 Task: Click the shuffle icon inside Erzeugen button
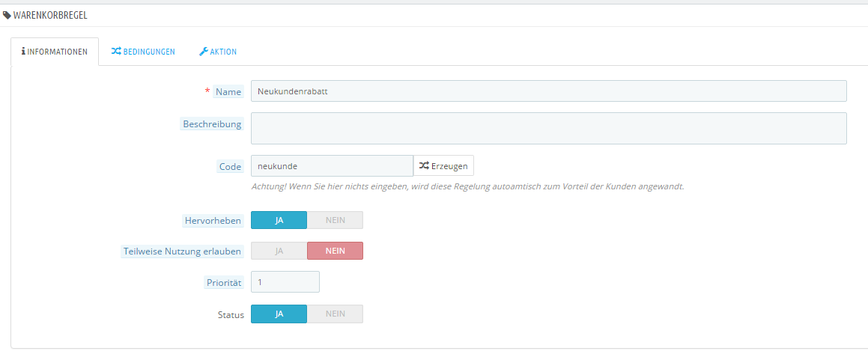click(x=423, y=165)
